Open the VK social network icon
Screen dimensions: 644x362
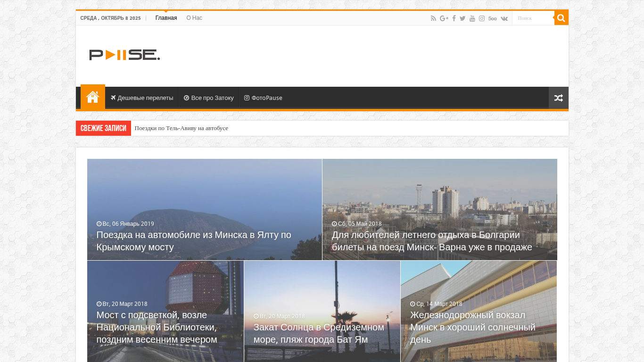pyautogui.click(x=504, y=18)
